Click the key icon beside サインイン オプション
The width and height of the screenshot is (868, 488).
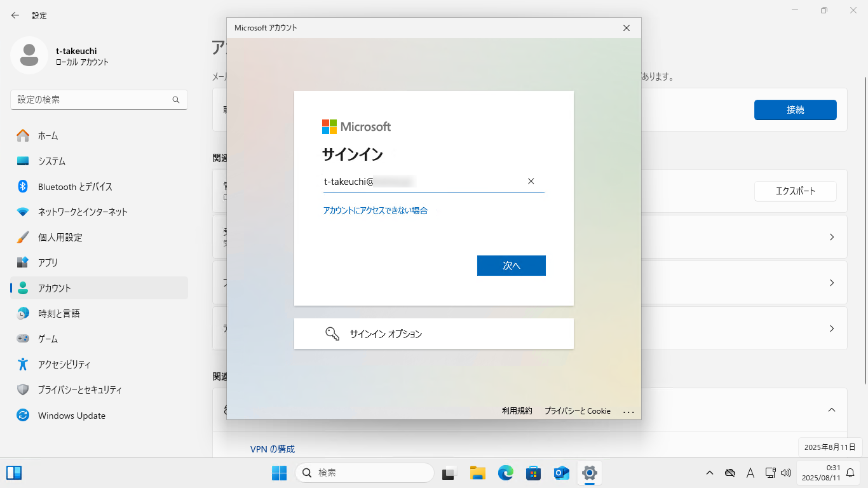pos(332,334)
